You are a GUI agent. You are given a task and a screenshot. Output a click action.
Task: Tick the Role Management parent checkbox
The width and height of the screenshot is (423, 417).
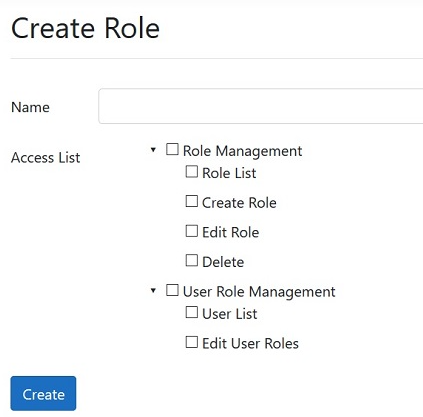tap(172, 149)
